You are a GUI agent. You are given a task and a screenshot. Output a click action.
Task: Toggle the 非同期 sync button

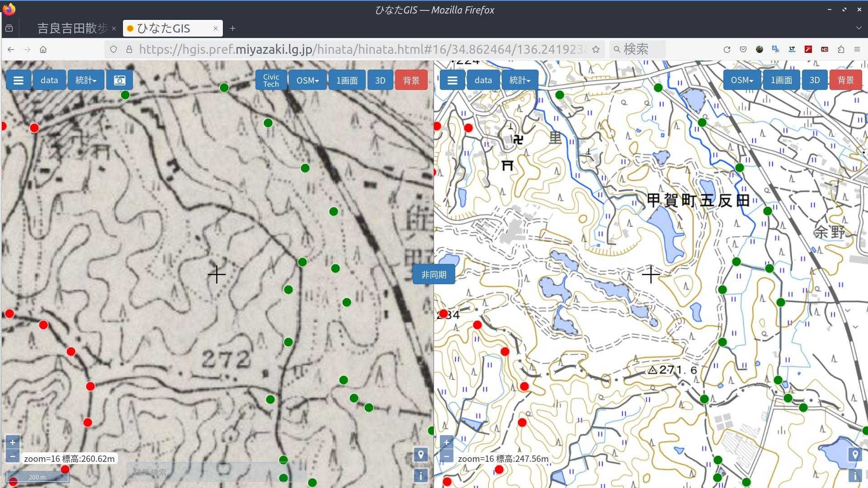434,275
